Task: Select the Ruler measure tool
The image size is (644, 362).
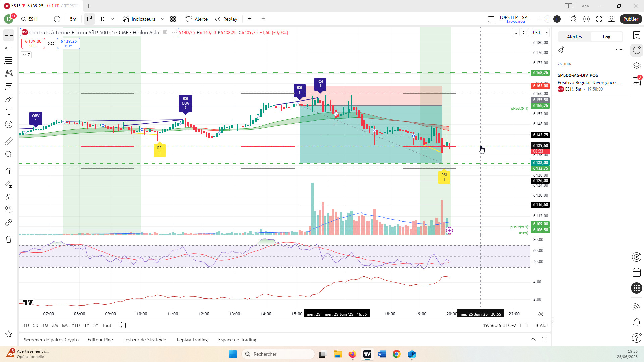Action: pos(9,141)
